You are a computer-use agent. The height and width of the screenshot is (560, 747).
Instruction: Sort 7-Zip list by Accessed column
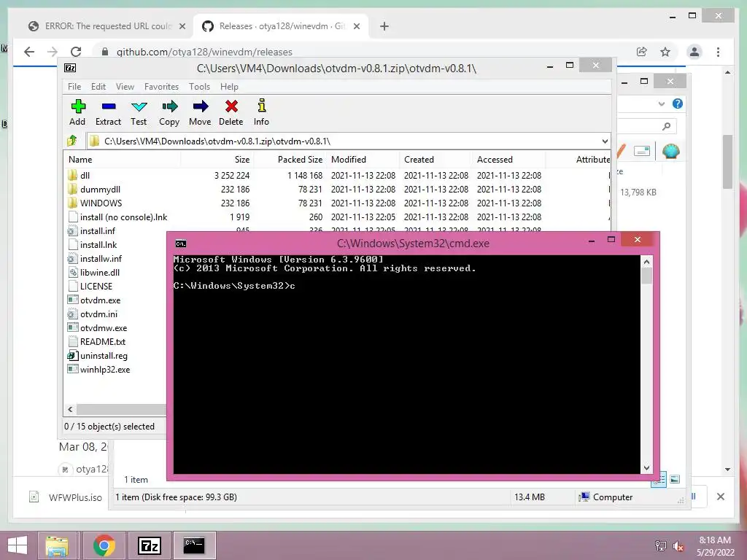click(508, 160)
